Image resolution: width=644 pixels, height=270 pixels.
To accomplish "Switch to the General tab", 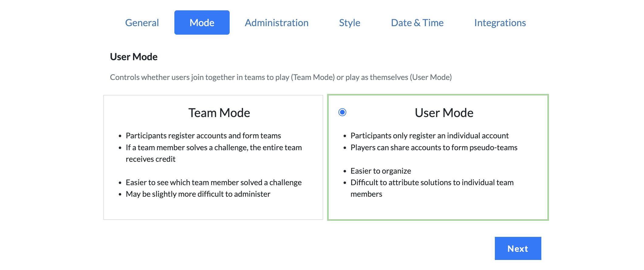I will tap(142, 22).
